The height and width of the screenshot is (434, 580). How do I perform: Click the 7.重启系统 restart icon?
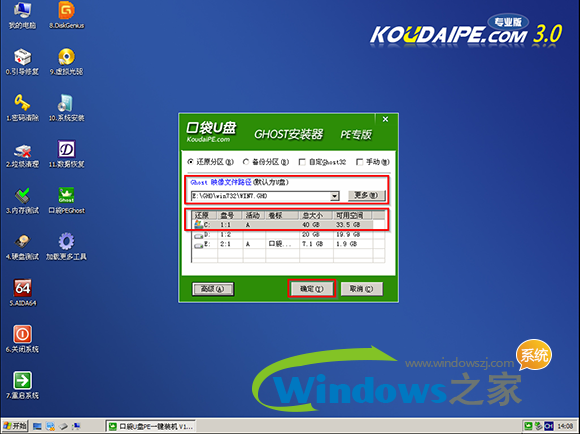22,386
